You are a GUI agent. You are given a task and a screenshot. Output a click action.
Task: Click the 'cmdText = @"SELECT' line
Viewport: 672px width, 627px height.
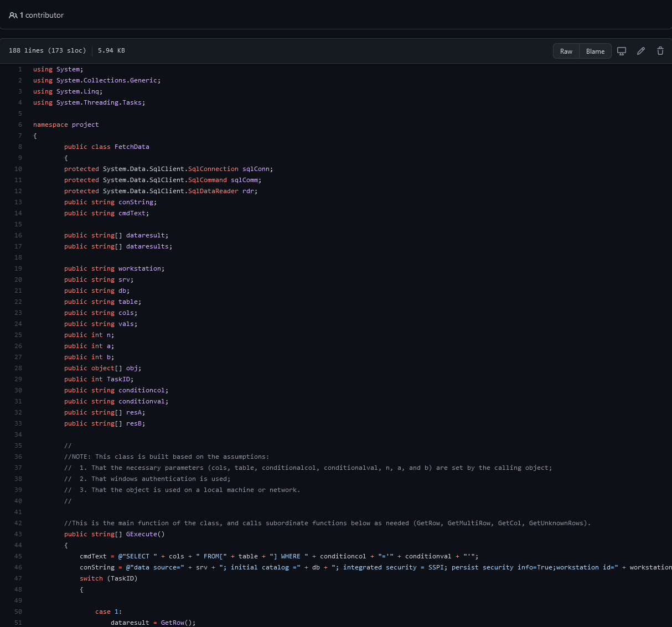pos(279,556)
